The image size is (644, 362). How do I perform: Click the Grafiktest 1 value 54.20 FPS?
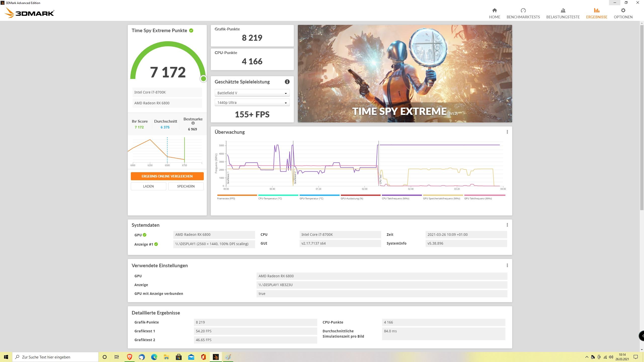[255, 331]
